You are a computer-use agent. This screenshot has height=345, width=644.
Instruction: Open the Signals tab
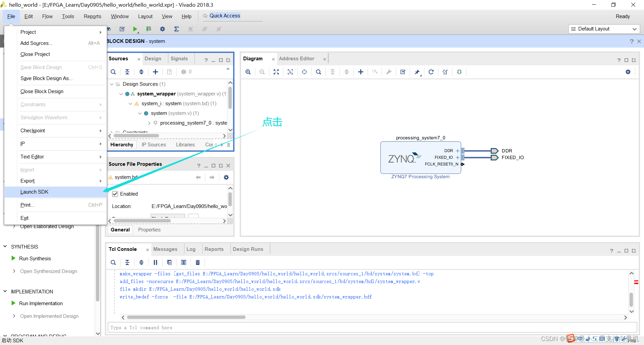point(179,59)
